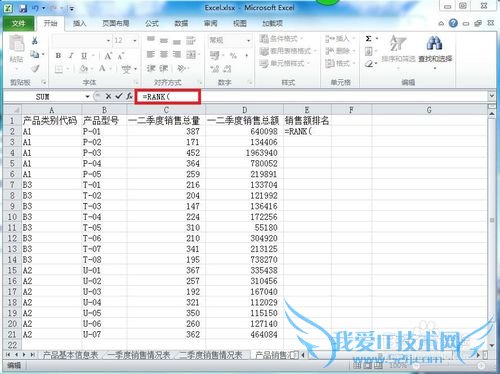This screenshot has height=374, width=500.
Task: Click the Accounting number format icon
Action: [214, 55]
